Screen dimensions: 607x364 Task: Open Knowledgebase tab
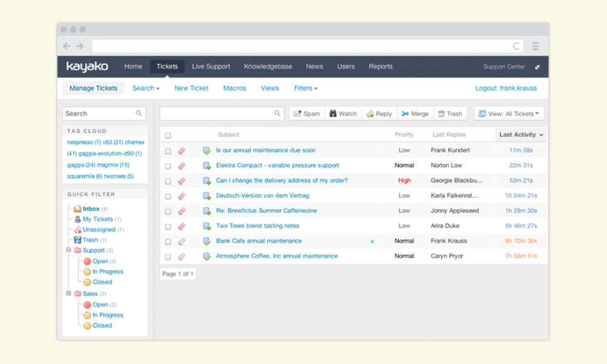pyautogui.click(x=268, y=67)
